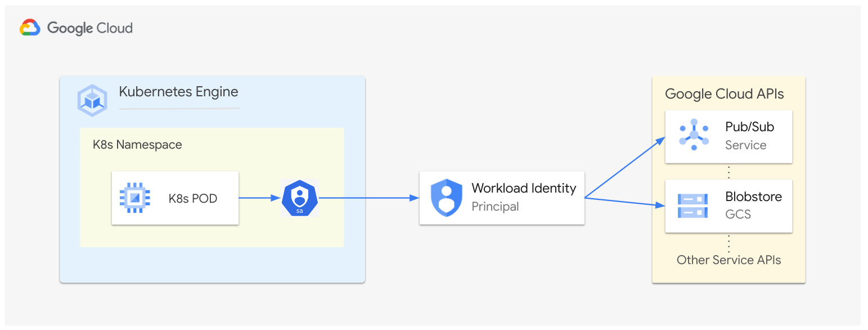Select the 'Kubernetes Engine' title
Viewport: 868px width, 330px height.
pyautogui.click(x=178, y=92)
